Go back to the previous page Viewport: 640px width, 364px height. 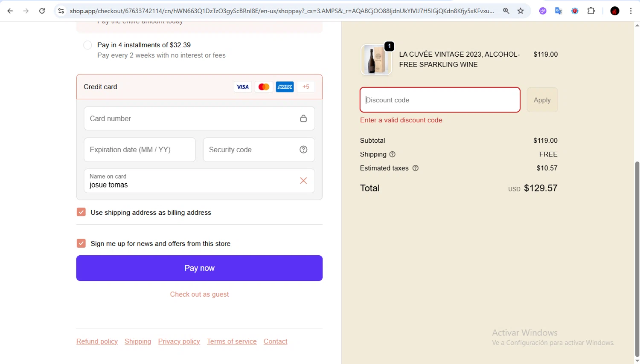[10, 11]
